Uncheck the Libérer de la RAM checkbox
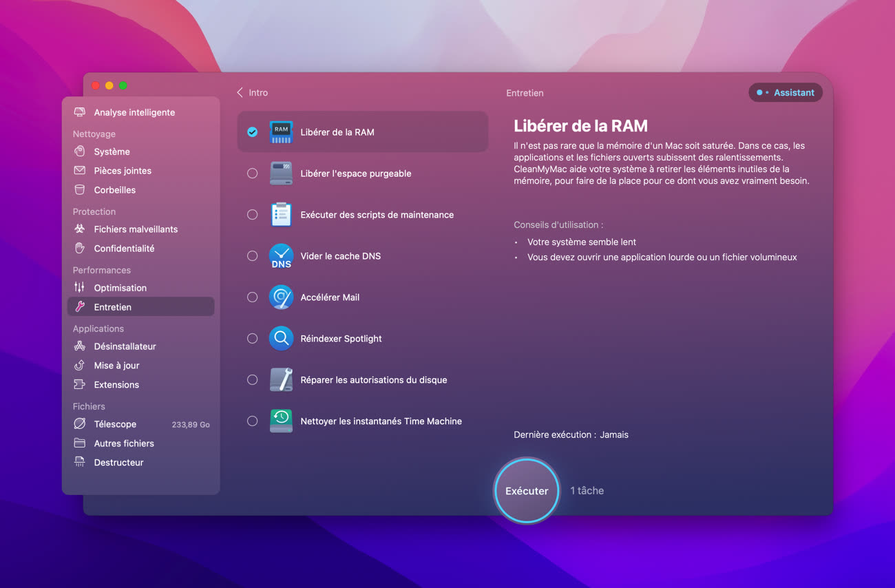The height and width of the screenshot is (588, 895). pyautogui.click(x=253, y=132)
